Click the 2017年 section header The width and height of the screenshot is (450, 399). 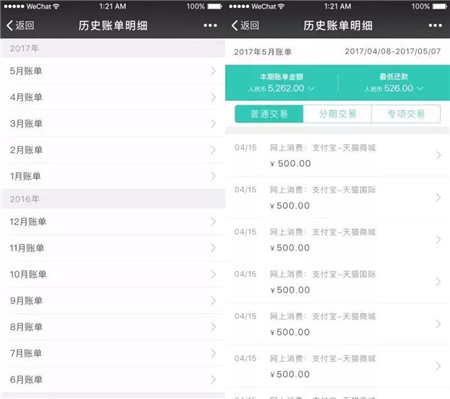tap(113, 48)
